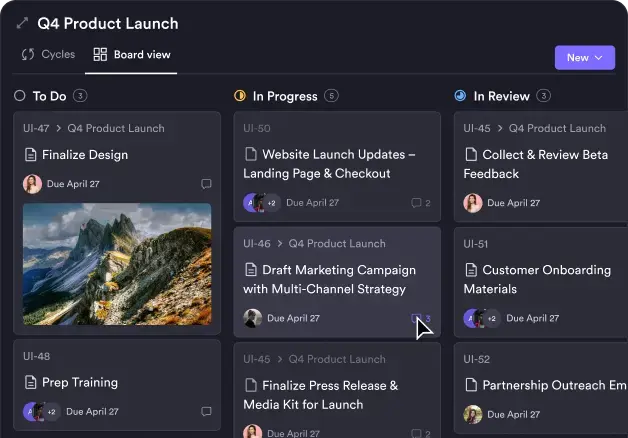Click the To Do column count badge

pos(81,96)
